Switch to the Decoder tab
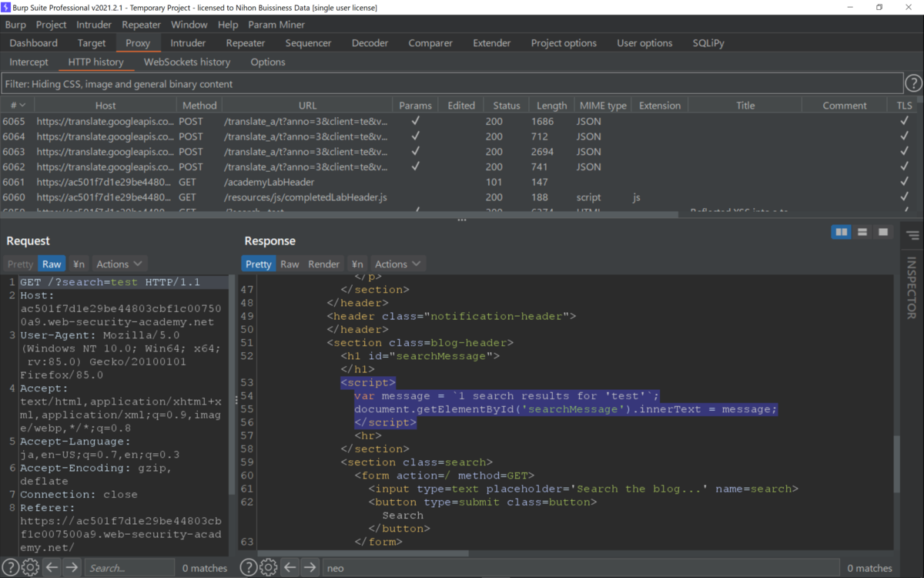Screen dimensions: 924x578 [x=370, y=43]
